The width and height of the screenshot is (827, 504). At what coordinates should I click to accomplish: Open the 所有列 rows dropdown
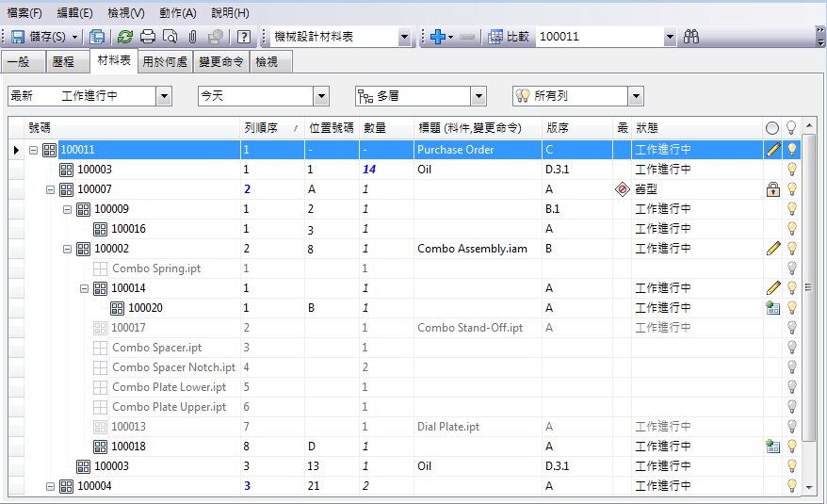click(x=636, y=96)
